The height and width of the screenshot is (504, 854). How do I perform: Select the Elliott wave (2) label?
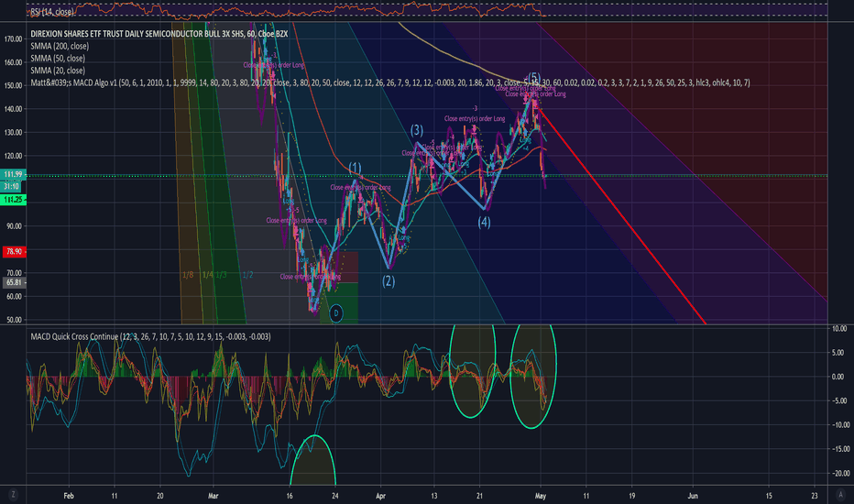[x=389, y=281]
